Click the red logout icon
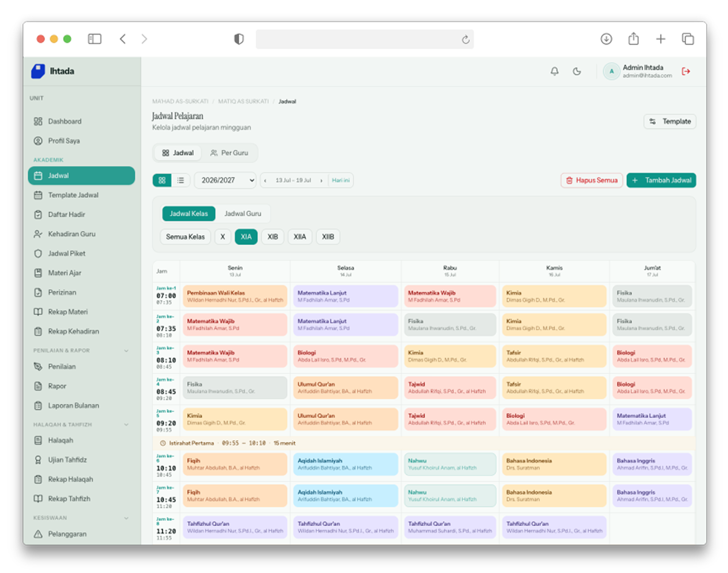The width and height of the screenshot is (728, 573). tap(686, 71)
